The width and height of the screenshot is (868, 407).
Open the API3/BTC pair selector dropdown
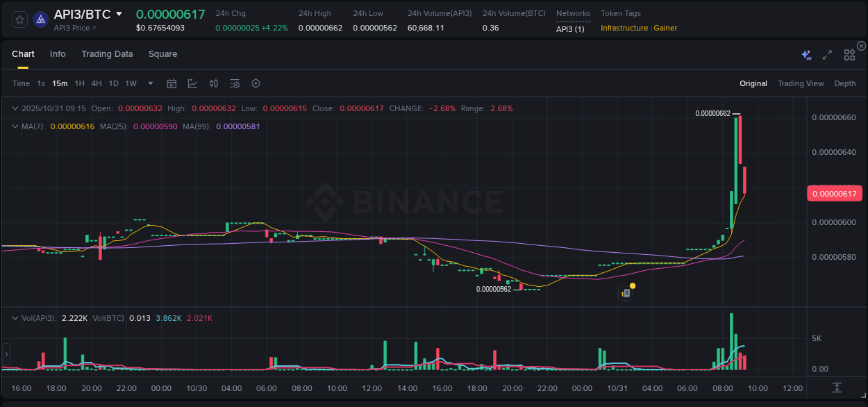(x=118, y=13)
